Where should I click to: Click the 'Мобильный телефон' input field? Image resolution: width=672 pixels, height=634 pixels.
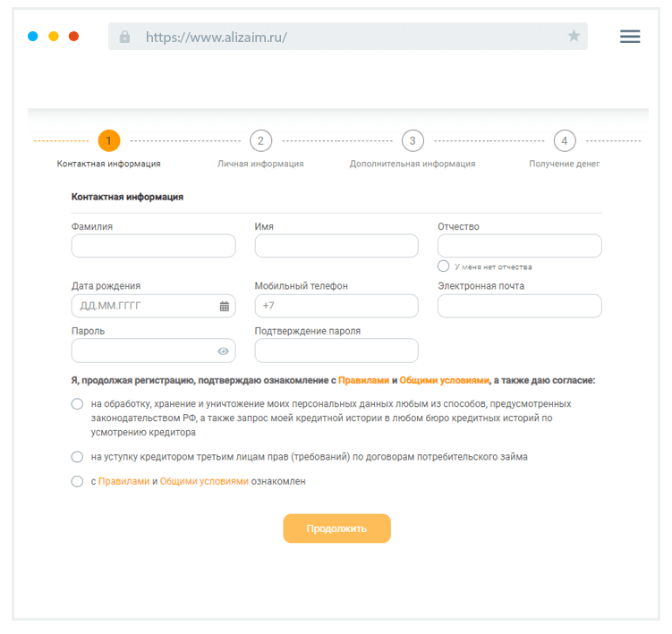point(336,306)
